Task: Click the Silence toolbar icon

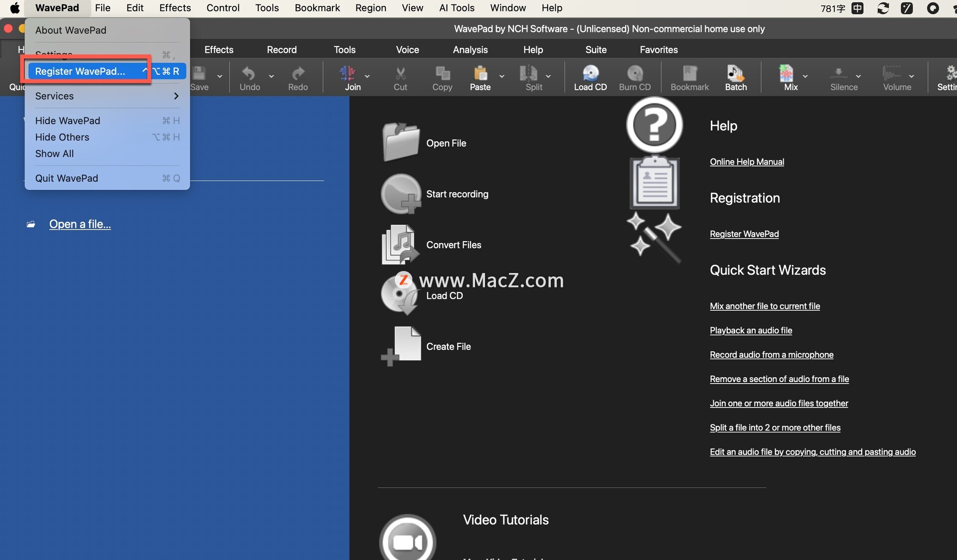Action: tap(839, 74)
